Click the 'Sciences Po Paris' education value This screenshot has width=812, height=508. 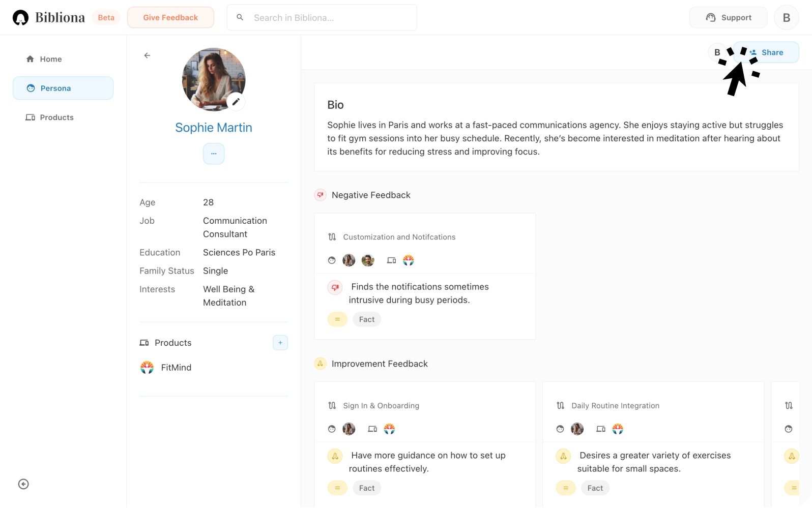tap(239, 253)
